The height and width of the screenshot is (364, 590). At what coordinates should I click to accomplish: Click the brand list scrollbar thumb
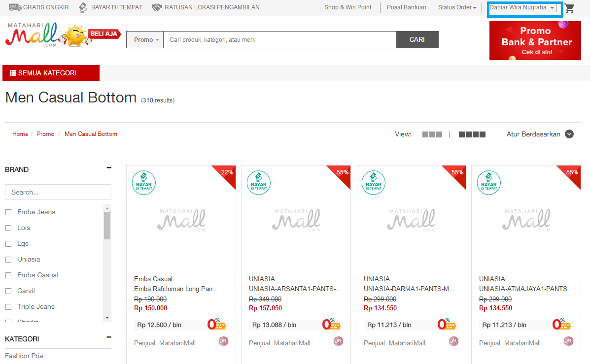(107, 226)
